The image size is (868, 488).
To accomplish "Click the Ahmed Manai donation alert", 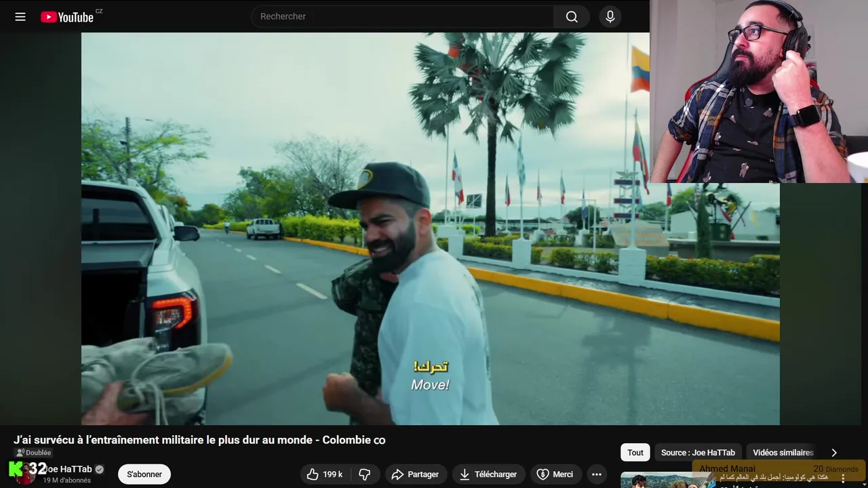I will (779, 470).
